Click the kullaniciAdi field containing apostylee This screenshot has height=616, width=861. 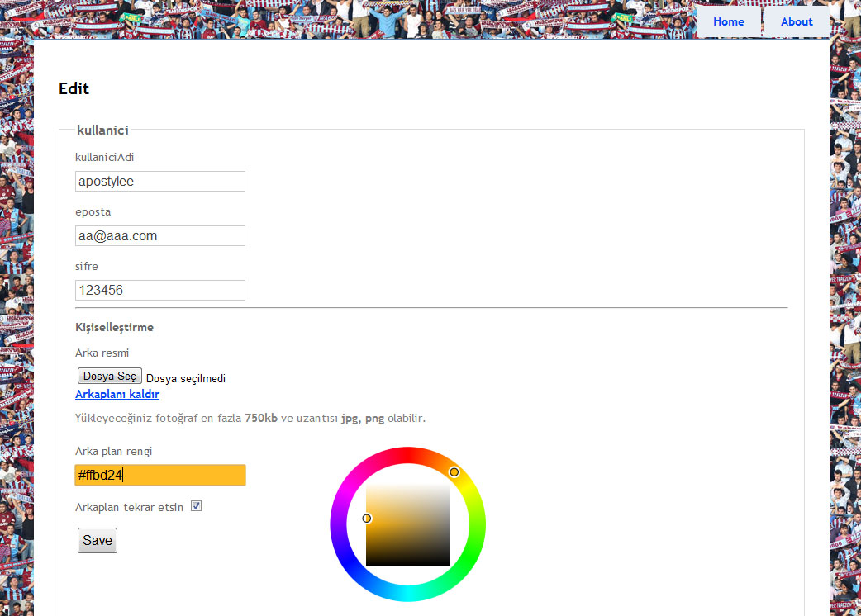click(160, 181)
